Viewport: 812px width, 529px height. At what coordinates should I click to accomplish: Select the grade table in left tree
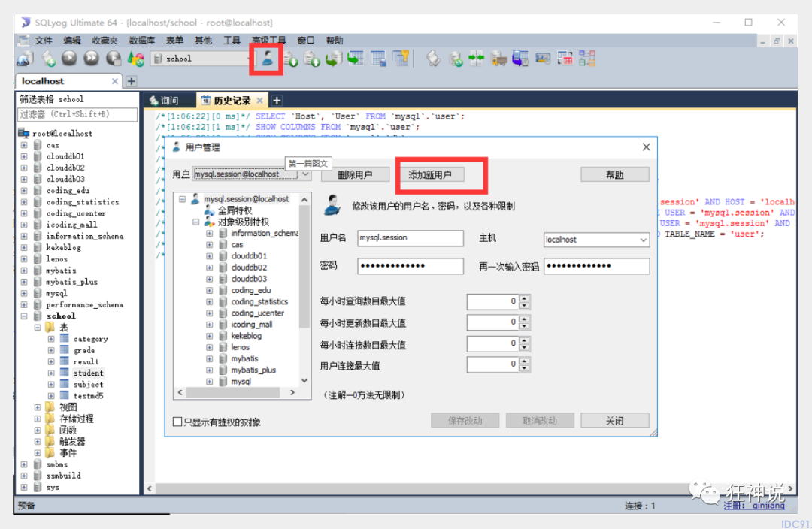(83, 350)
